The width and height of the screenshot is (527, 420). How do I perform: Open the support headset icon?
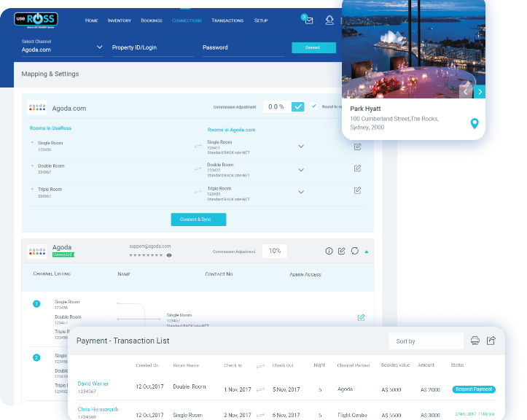click(x=329, y=20)
